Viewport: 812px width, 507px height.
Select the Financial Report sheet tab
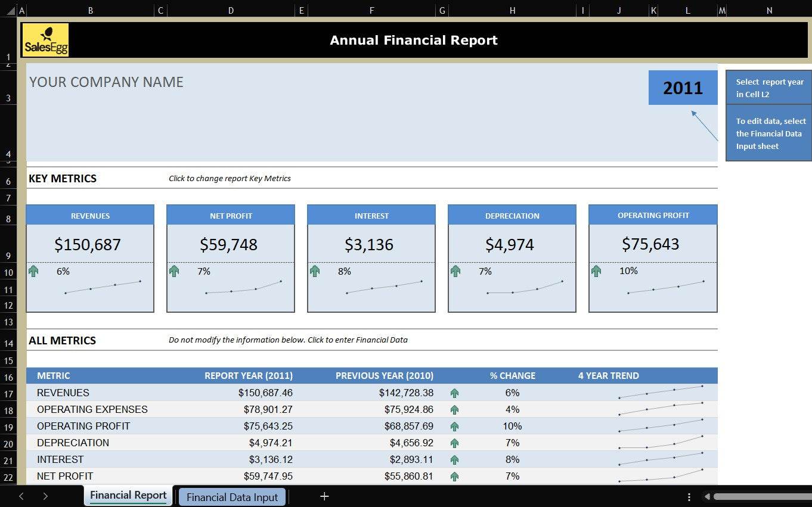pyautogui.click(x=128, y=496)
